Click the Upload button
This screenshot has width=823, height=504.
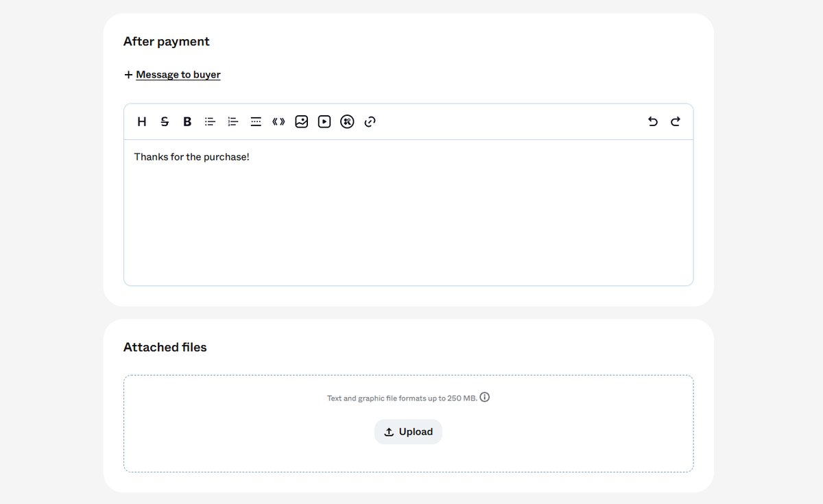(408, 432)
